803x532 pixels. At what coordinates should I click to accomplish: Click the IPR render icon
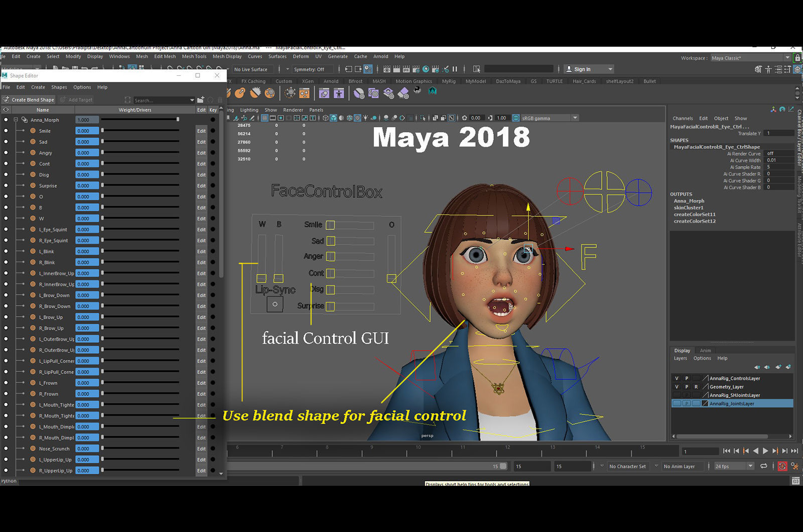coord(407,69)
